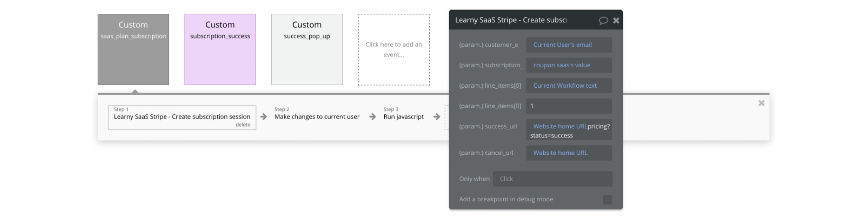The width and height of the screenshot is (868, 217).
Task: Edit the Current User's email expression
Action: point(562,45)
